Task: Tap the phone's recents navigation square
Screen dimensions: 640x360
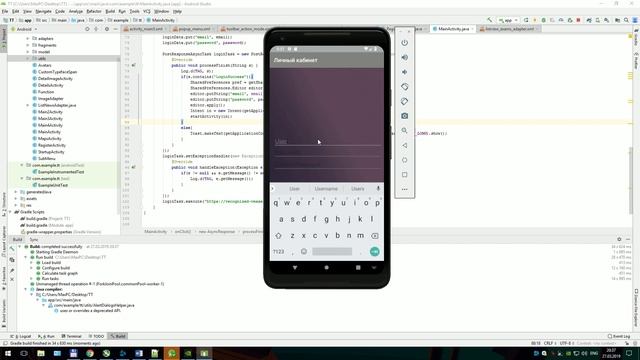Action: point(358,268)
